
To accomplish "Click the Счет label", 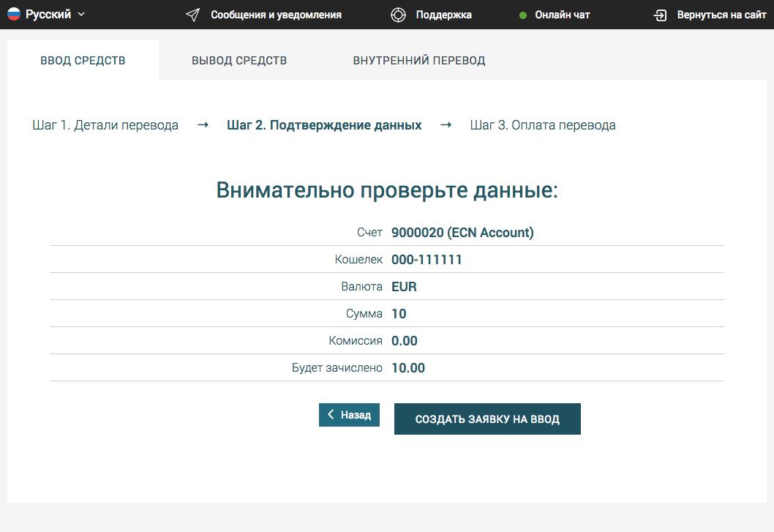I will click(369, 232).
